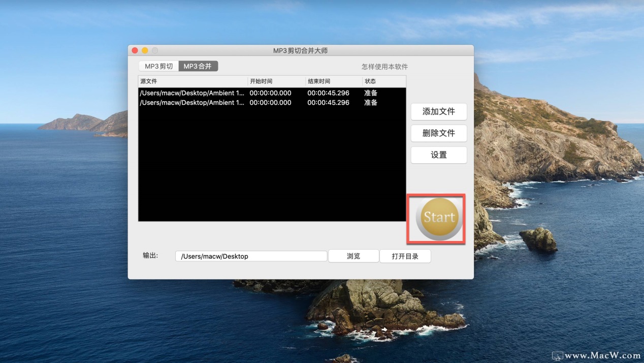Click the 添加文件 button

[x=438, y=112]
